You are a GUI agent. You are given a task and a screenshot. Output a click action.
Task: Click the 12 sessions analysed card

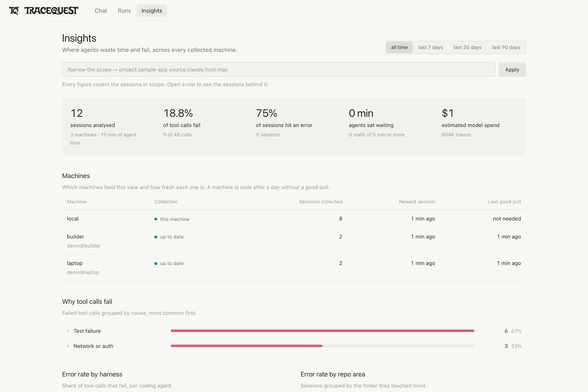[108, 127]
